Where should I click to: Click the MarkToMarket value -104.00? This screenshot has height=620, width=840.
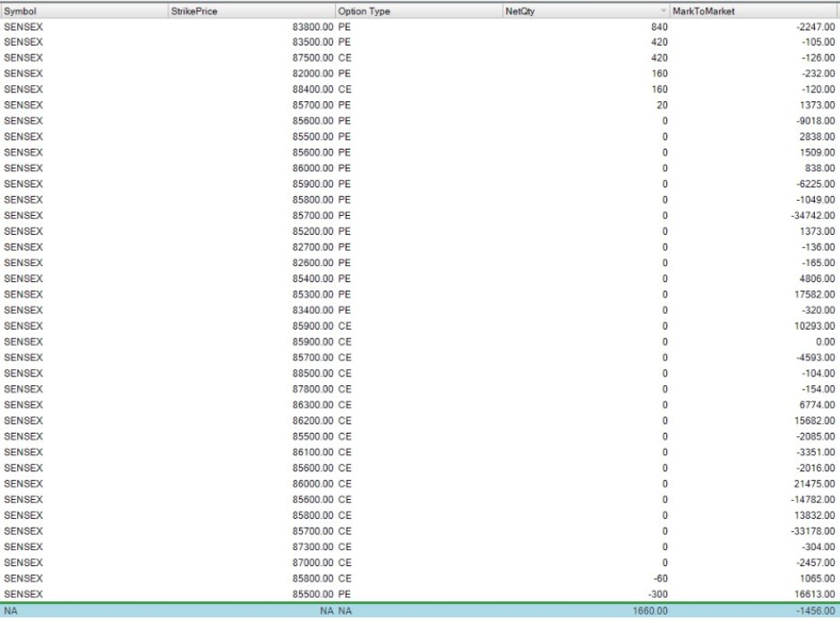tap(818, 374)
